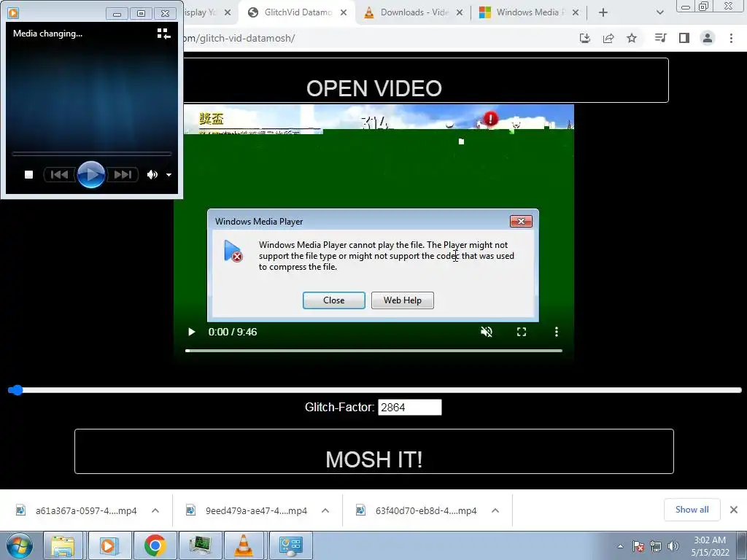Switch to the Downloads - Vide tab
Screen dimensions: 747x560
[x=414, y=12]
